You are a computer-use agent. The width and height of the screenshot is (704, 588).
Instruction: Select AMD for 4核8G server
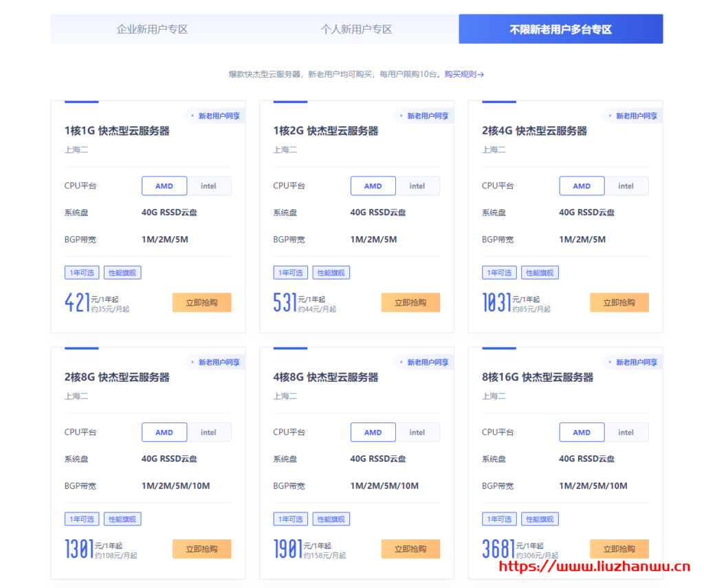(373, 432)
